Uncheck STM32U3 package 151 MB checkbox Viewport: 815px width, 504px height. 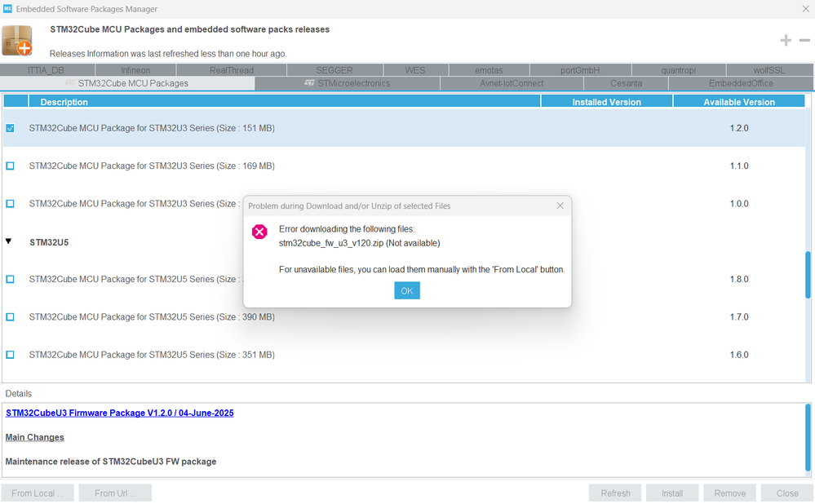coord(10,128)
